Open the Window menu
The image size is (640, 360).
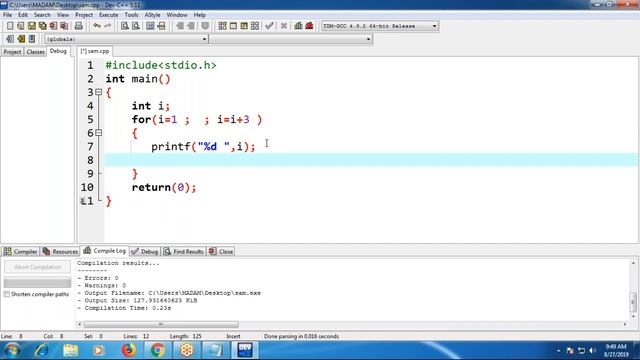tap(177, 15)
